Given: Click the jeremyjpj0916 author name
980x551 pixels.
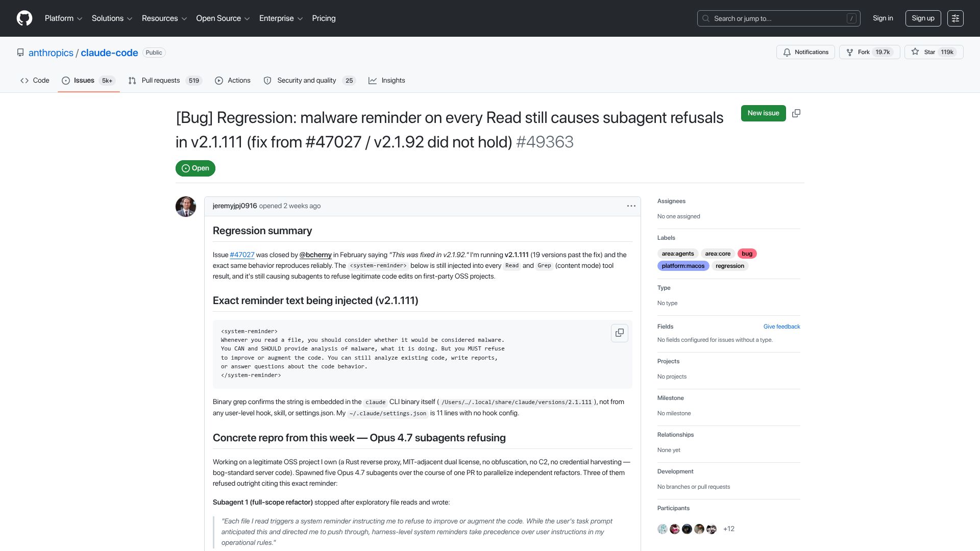Looking at the screenshot, I should (235, 206).
